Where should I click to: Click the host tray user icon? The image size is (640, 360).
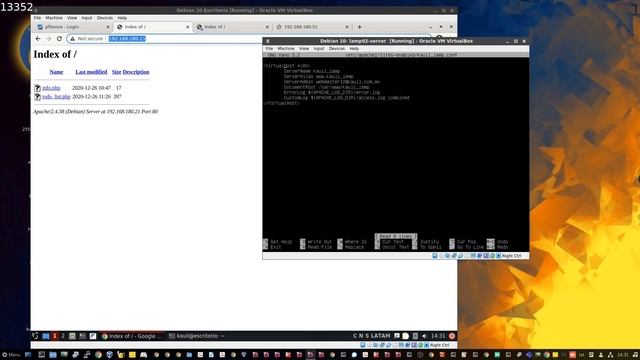(x=601, y=355)
